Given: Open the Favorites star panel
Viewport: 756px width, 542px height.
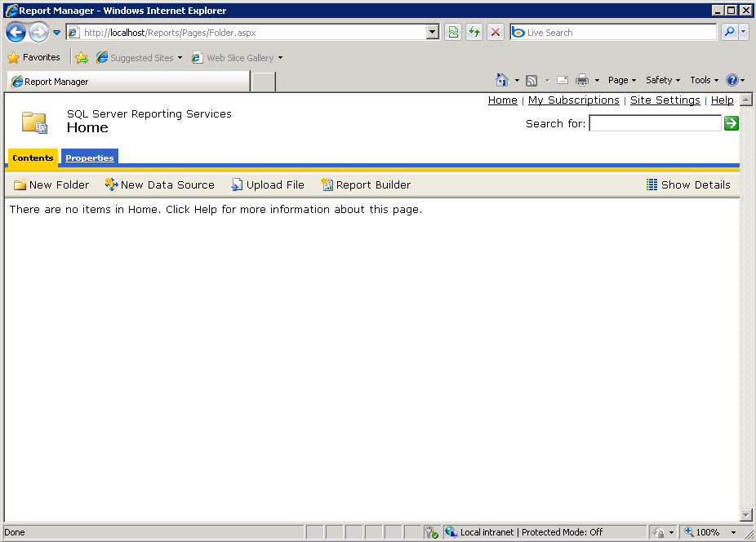Looking at the screenshot, I should click(x=34, y=58).
